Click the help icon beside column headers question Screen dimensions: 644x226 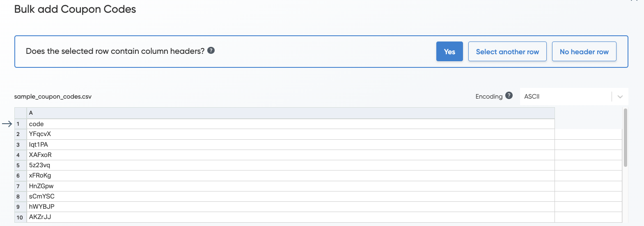pos(211,51)
